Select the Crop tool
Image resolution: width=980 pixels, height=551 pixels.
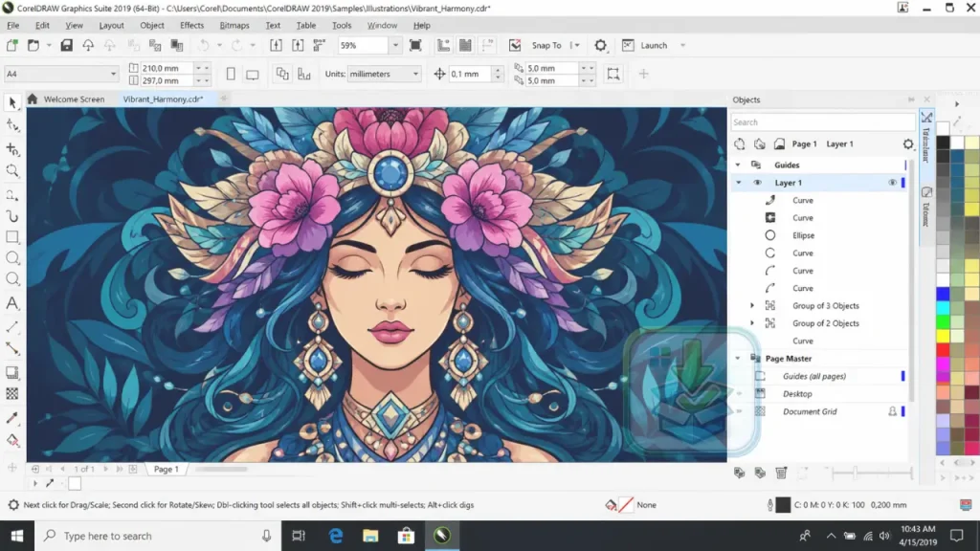click(x=12, y=148)
